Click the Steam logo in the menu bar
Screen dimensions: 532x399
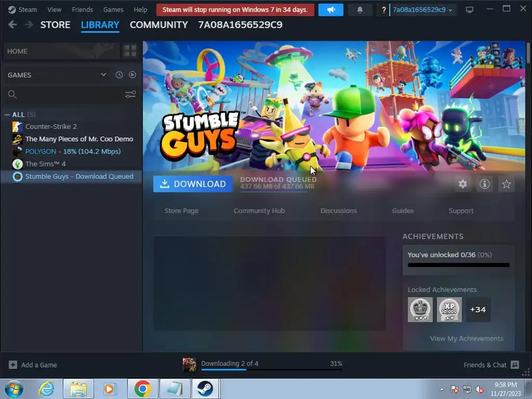12,9
